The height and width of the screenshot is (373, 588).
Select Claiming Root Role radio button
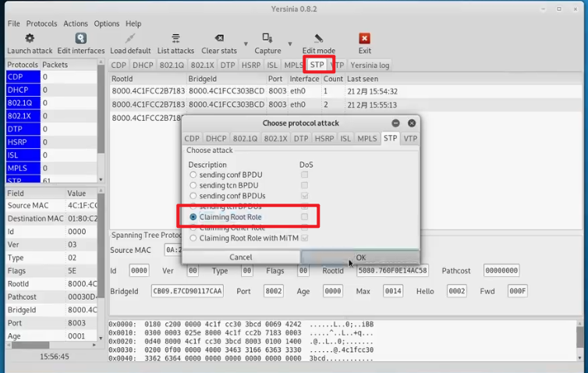pos(193,217)
